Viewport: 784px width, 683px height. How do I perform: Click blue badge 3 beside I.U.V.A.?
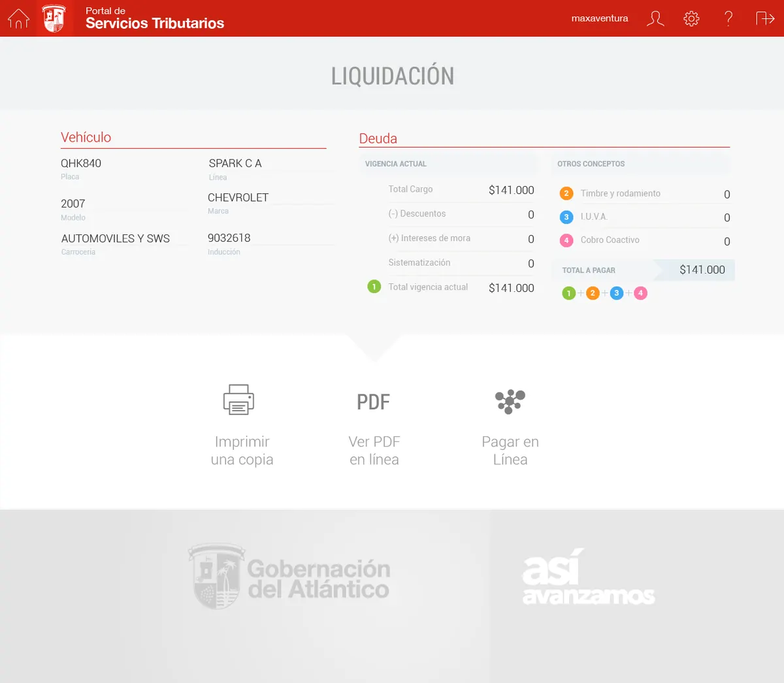(x=566, y=217)
